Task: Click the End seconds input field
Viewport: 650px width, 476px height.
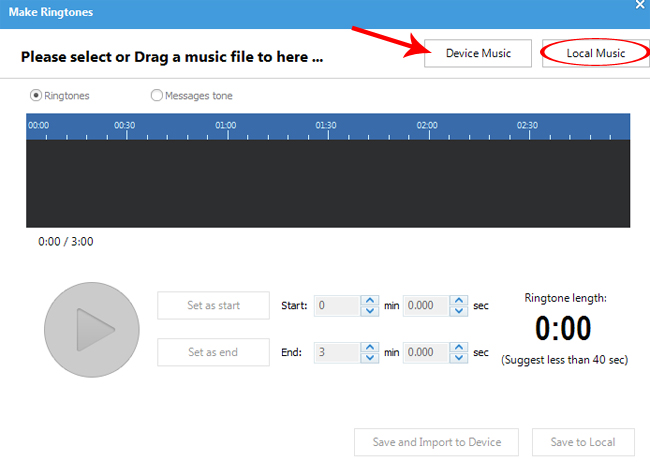Action: coord(424,352)
